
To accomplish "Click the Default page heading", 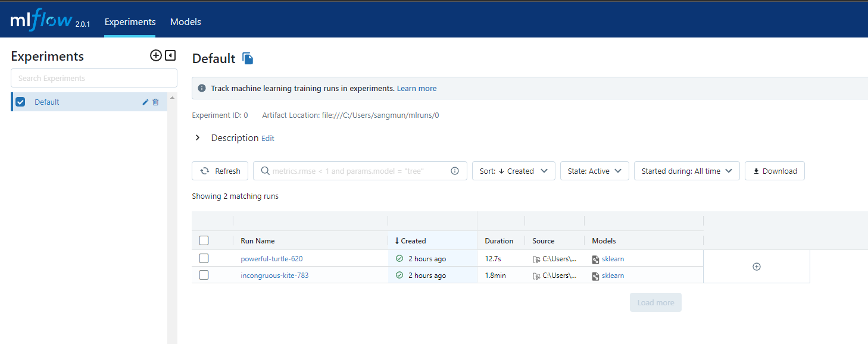I will click(214, 58).
